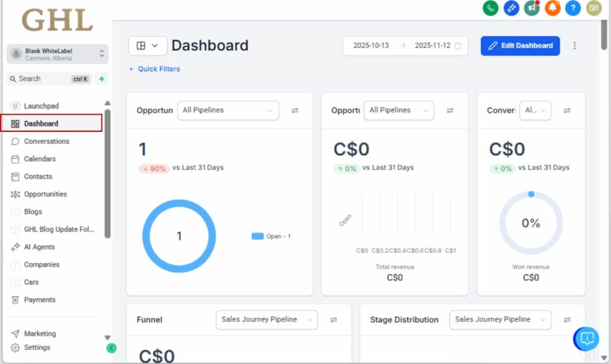Expand Quick Filters
Image resolution: width=611 pixels, height=364 pixels.
pos(154,69)
